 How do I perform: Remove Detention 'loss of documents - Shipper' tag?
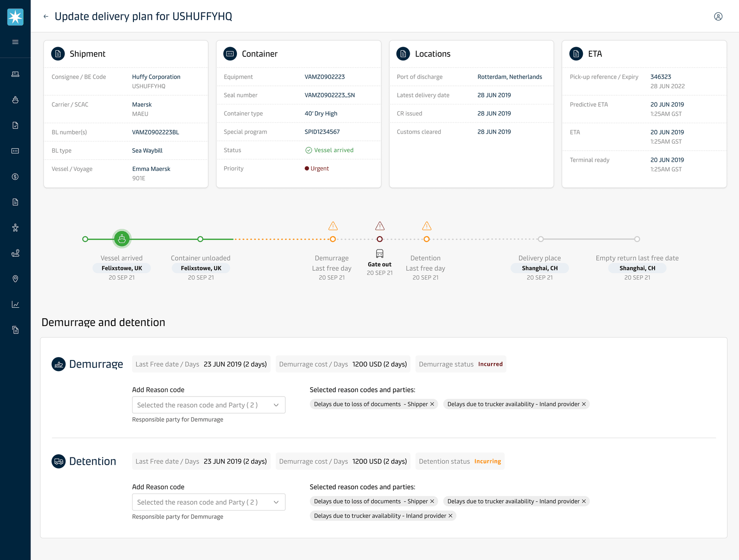(x=432, y=501)
